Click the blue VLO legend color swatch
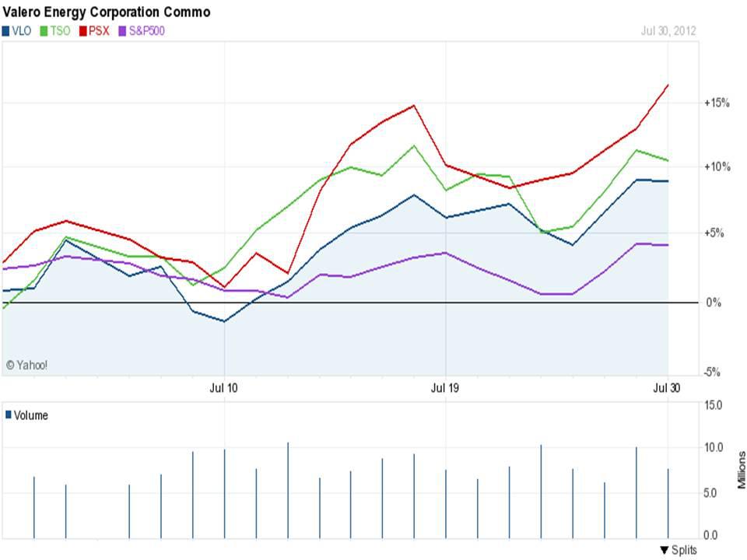The width and height of the screenshot is (747, 560). pyautogui.click(x=5, y=31)
